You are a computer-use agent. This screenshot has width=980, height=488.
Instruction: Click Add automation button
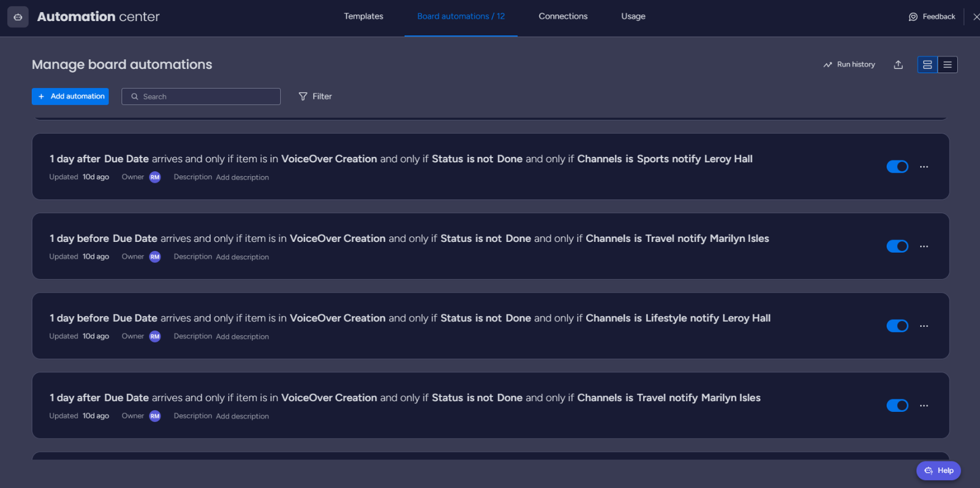tap(70, 96)
